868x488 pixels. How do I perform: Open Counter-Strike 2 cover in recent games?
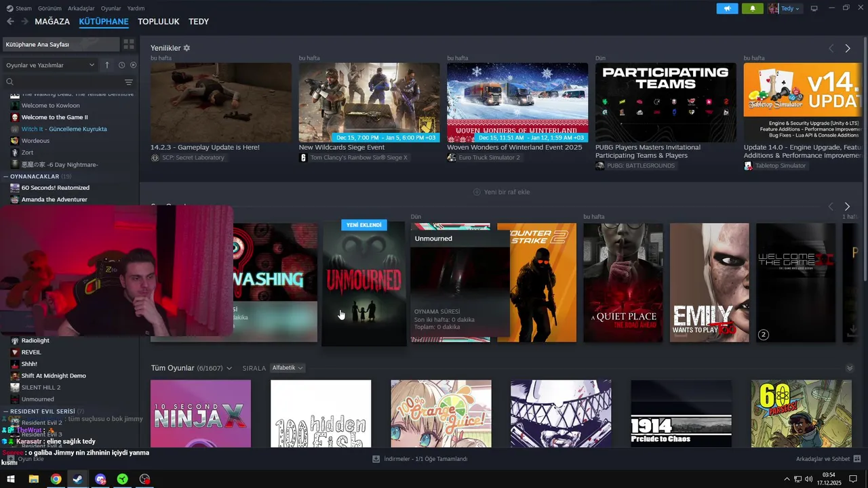[536, 283]
